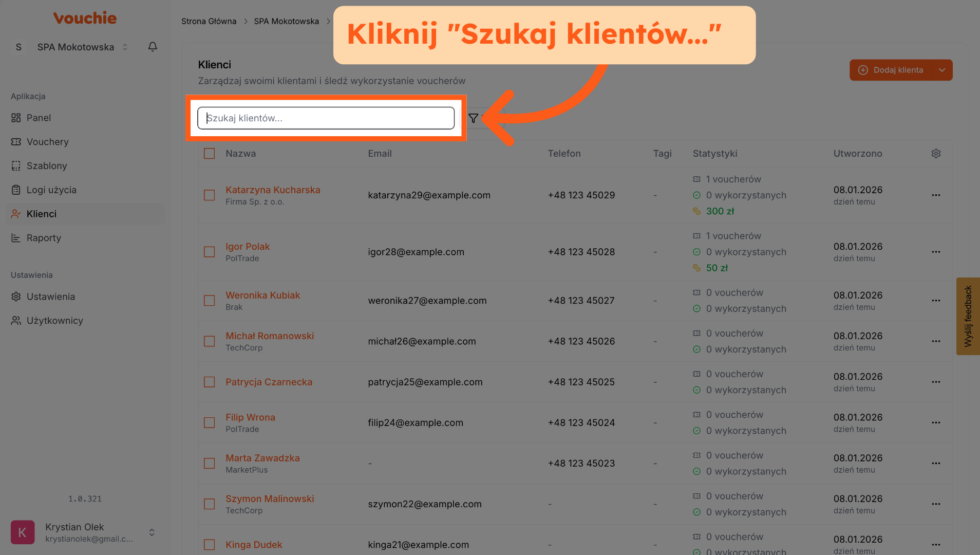Click the notifications bell icon
The height and width of the screenshot is (555, 980).
coord(153,47)
